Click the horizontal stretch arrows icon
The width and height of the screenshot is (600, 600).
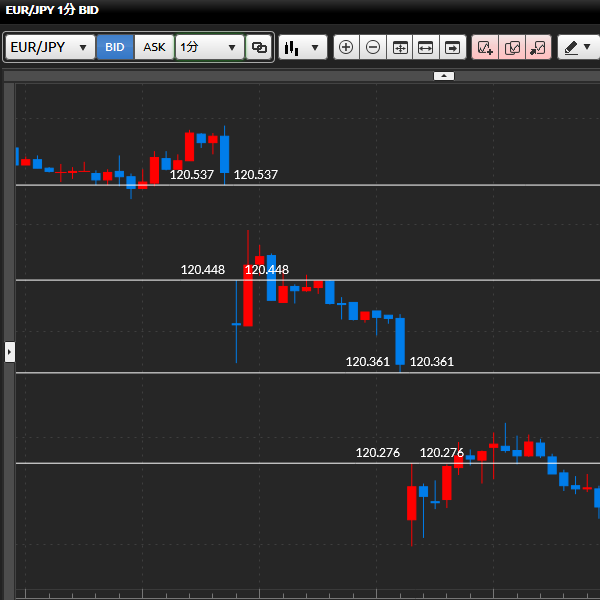pos(426,47)
